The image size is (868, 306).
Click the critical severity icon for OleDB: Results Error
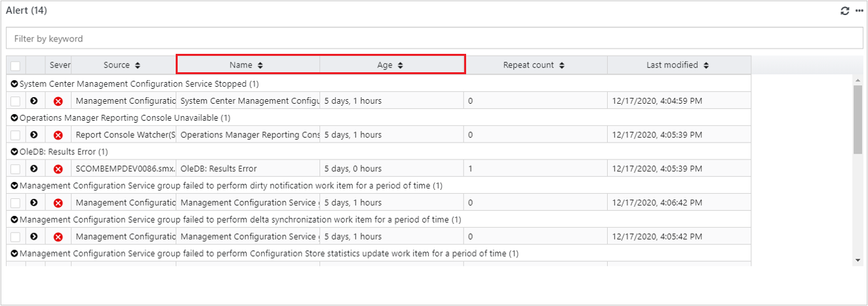(58, 169)
